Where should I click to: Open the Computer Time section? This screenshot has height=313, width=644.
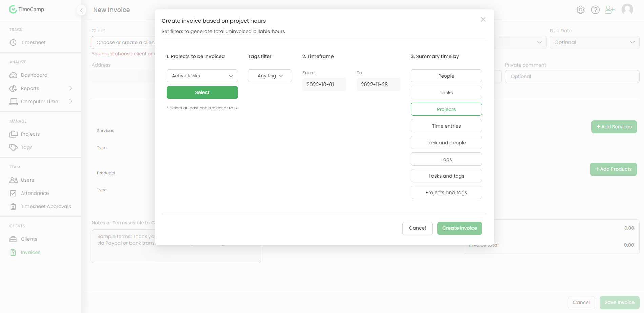[39, 101]
